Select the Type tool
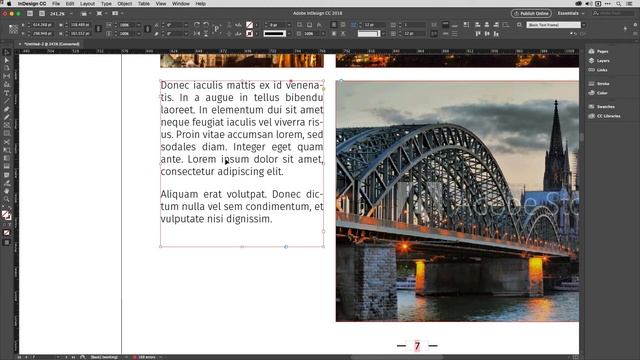This screenshot has height=360, width=640. coord(7,93)
